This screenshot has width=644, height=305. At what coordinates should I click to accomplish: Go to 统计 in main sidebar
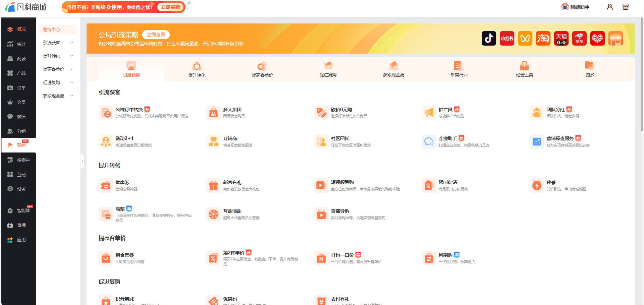pos(18,44)
